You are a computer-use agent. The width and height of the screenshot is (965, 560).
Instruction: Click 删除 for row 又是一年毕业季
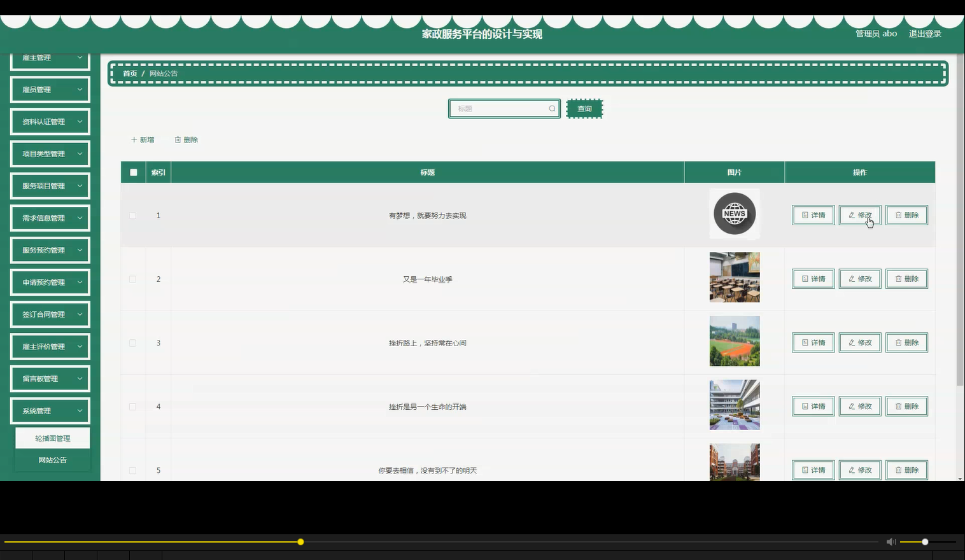click(906, 279)
